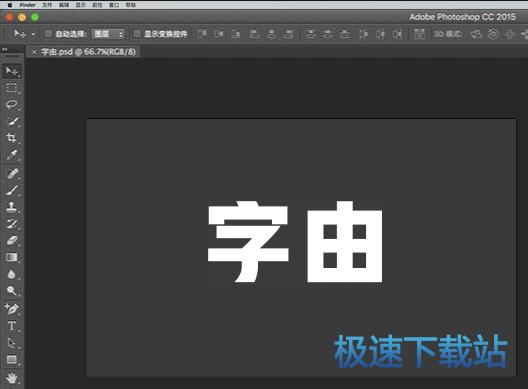
Task: Open the Finder menu
Action: pyautogui.click(x=28, y=5)
